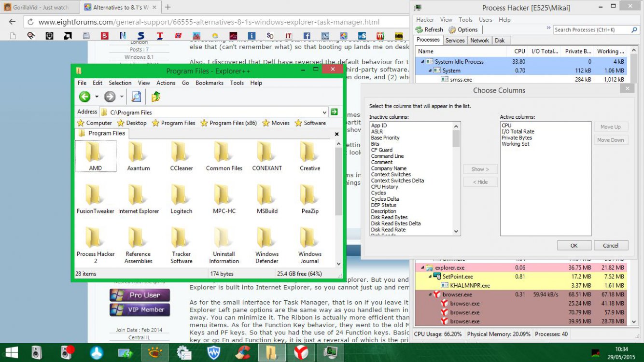Click the magnifier search icon in Explorer++ toolbar
The height and width of the screenshot is (362, 644).
pyautogui.click(x=137, y=97)
